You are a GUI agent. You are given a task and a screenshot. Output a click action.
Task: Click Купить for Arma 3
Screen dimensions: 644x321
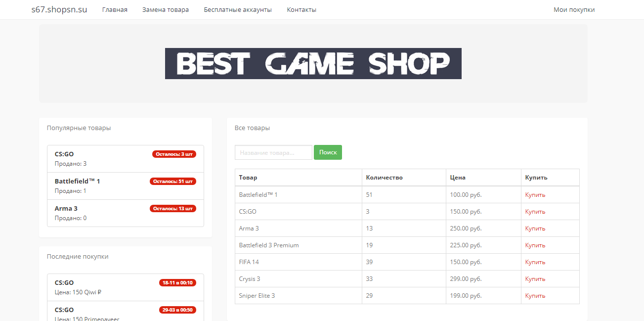click(535, 229)
